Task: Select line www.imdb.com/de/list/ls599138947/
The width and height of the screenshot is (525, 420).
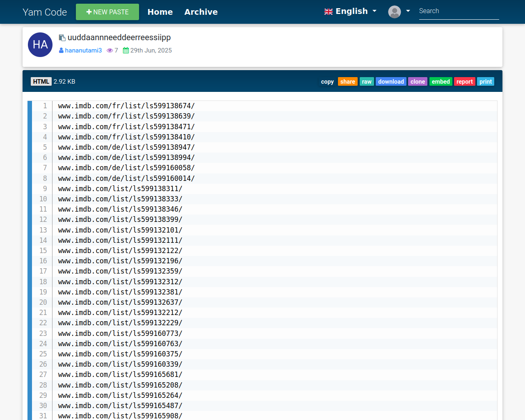Action: (126, 147)
